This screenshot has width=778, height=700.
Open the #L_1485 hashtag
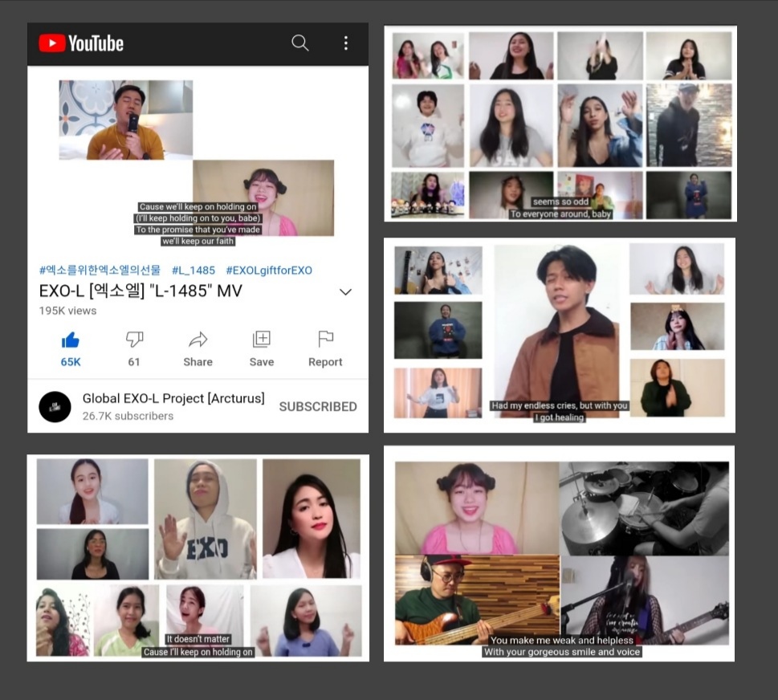pyautogui.click(x=193, y=271)
